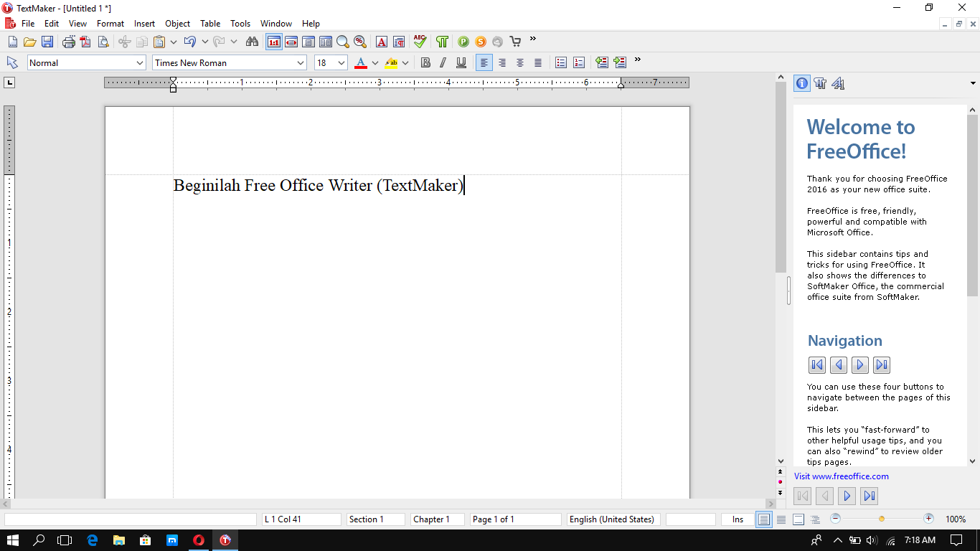Click the English (United States) language field
980x551 pixels.
[x=613, y=519]
